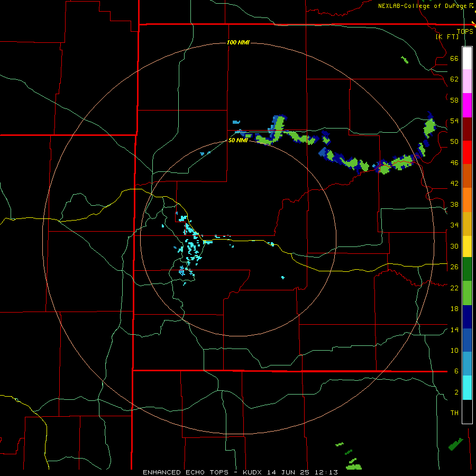Click the '58' legend value
Viewport: 476px width, 476px height.
pos(454,100)
